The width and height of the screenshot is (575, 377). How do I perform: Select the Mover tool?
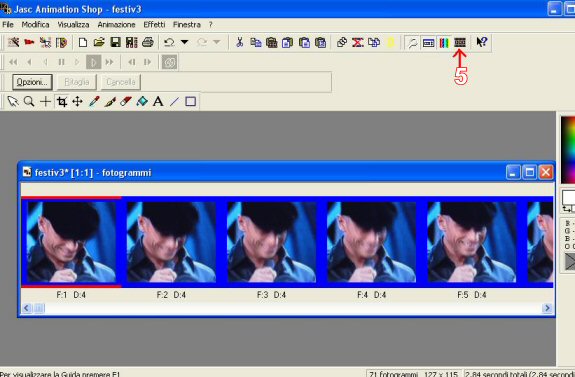[77, 102]
